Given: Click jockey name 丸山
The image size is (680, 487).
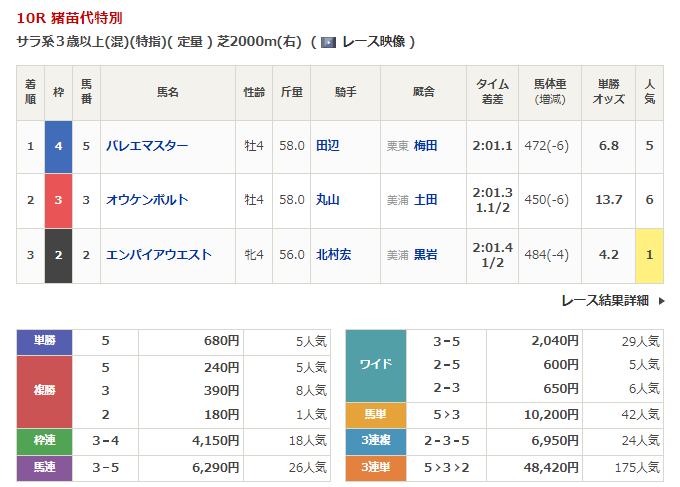Looking at the screenshot, I should point(327,200).
